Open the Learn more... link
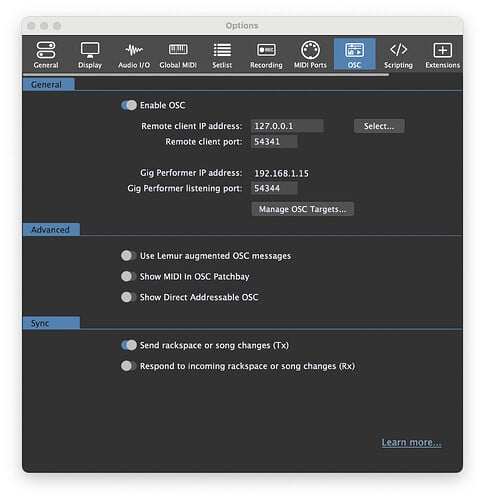 [411, 443]
